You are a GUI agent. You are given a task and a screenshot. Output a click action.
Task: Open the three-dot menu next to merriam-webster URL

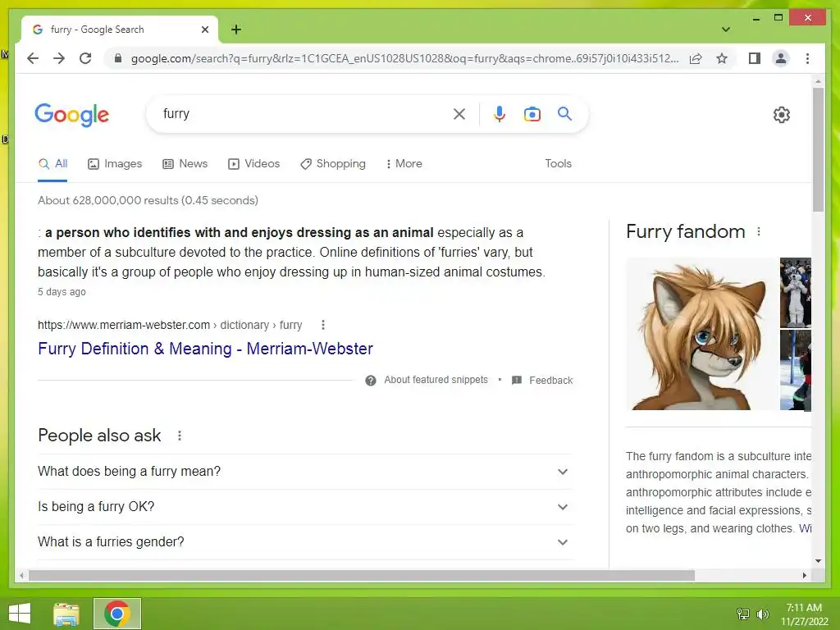[x=322, y=325]
